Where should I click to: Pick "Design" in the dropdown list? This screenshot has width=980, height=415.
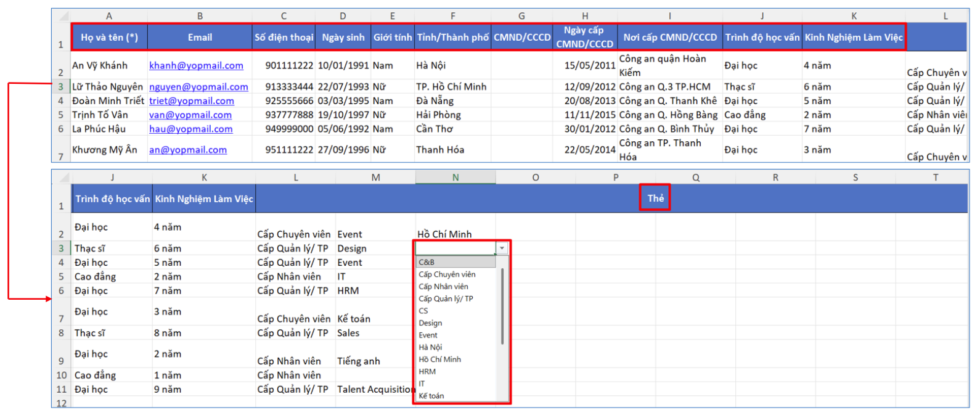(x=430, y=323)
